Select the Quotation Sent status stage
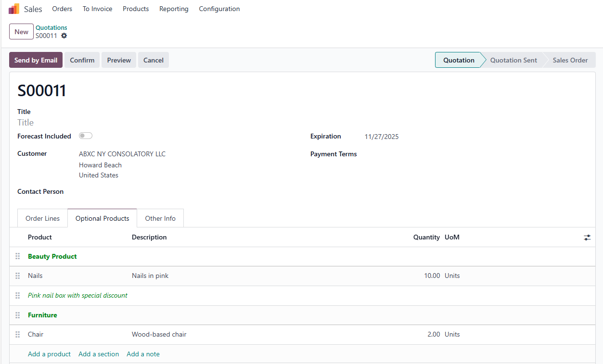Image resolution: width=603 pixels, height=364 pixels. 513,60
